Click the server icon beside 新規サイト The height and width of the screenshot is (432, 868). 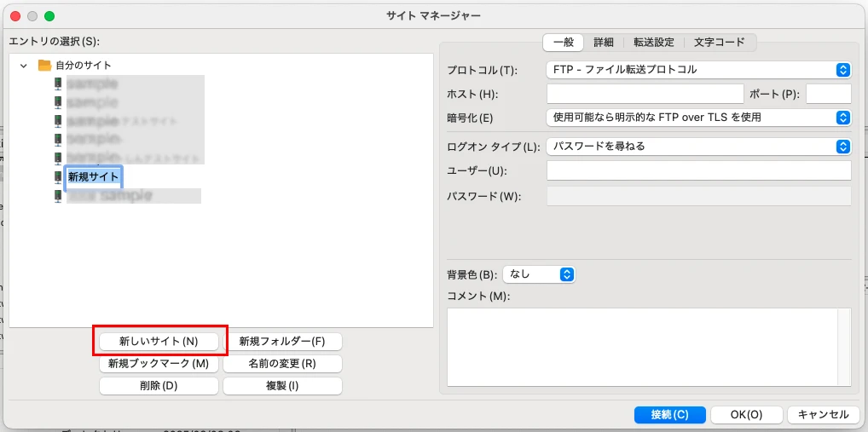[x=58, y=176]
